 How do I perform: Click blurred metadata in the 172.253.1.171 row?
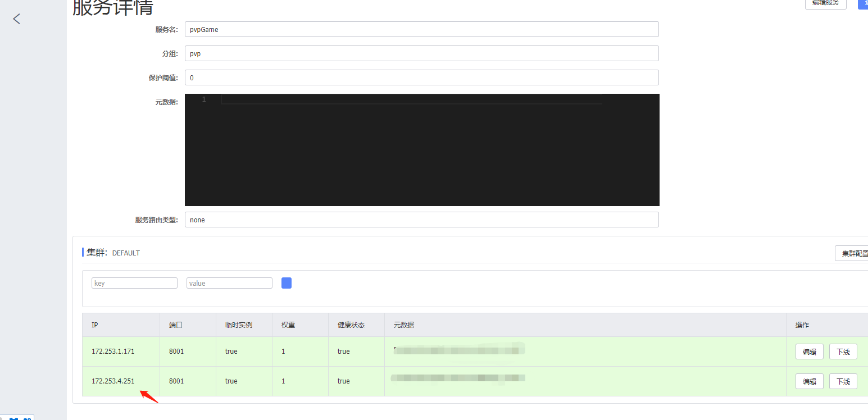(459, 350)
